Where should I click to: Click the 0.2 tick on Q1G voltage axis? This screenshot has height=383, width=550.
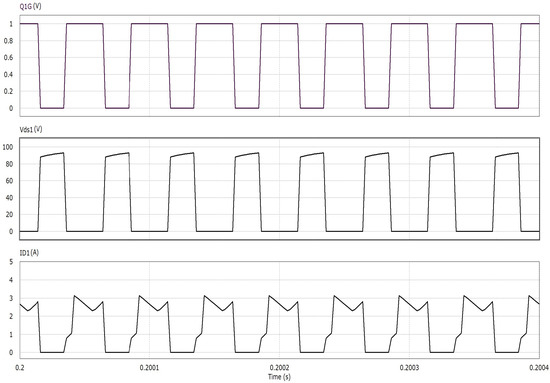8,91
